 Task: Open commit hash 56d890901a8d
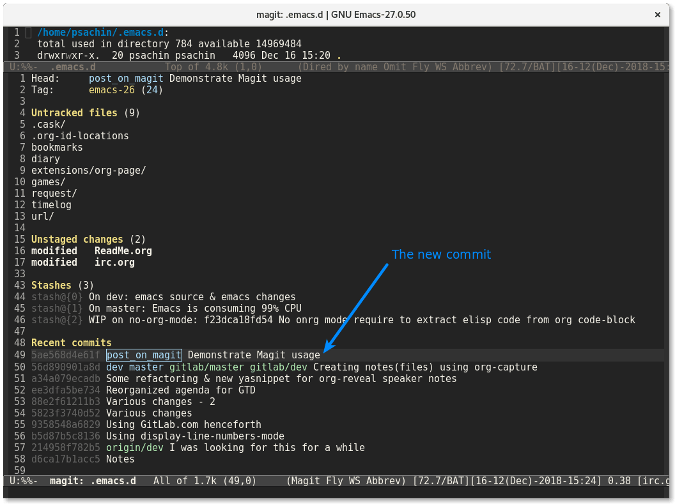(x=64, y=367)
